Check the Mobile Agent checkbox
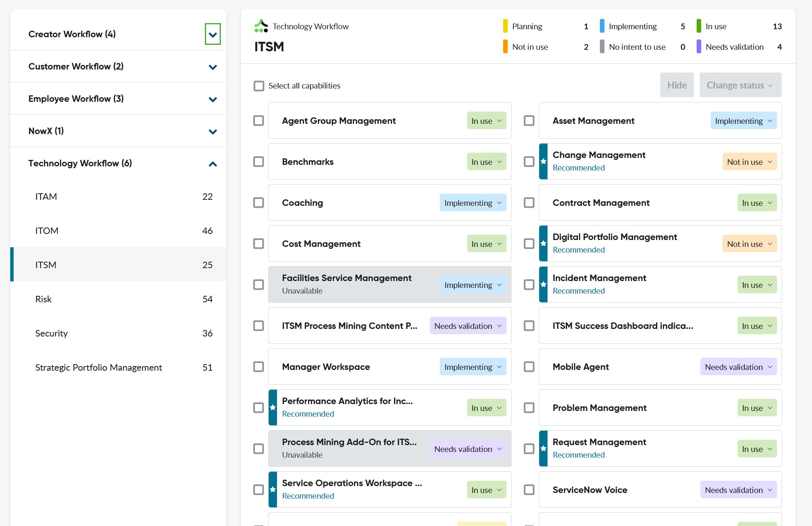Viewport: 812px width, 526px height. click(x=529, y=367)
